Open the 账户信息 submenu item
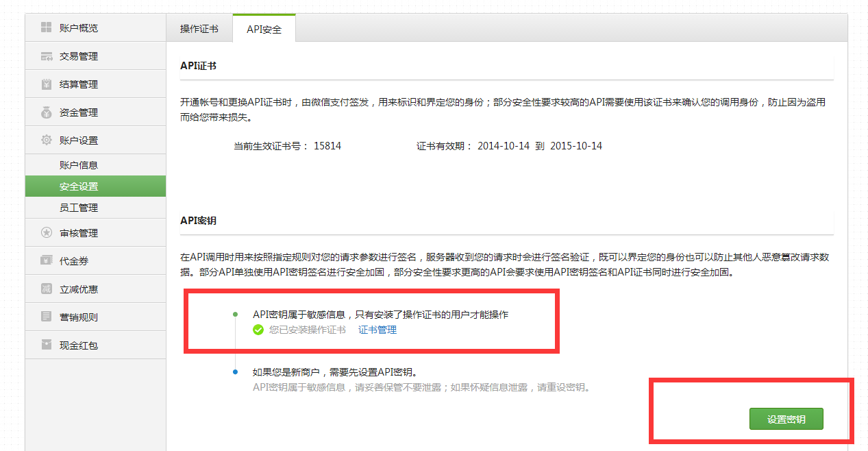The width and height of the screenshot is (868, 451). [78, 165]
